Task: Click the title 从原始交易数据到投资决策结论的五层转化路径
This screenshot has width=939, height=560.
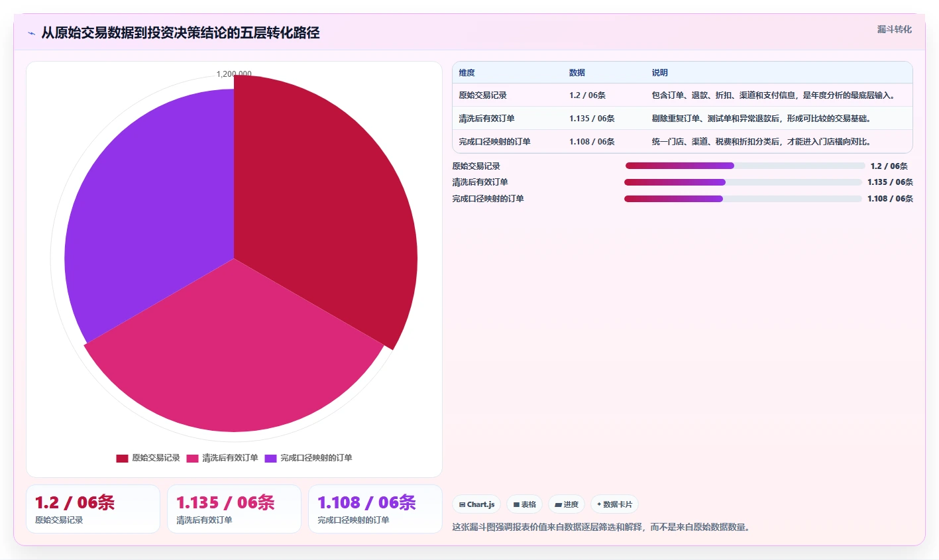Action: point(180,33)
